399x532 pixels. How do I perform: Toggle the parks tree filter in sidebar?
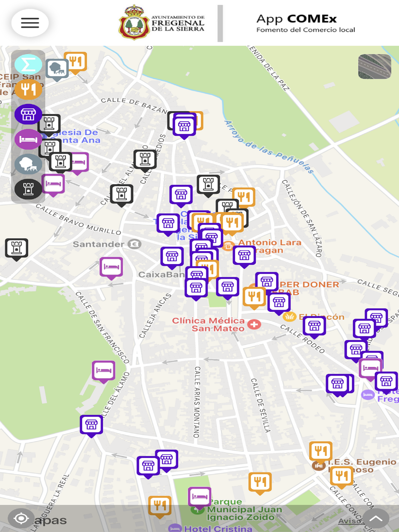pyautogui.click(x=28, y=164)
